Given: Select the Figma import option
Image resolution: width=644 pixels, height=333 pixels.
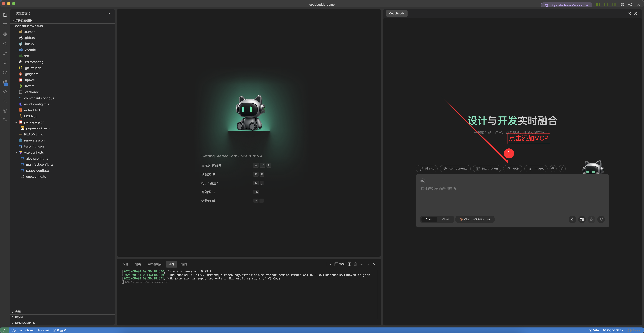Looking at the screenshot, I should 427,169.
